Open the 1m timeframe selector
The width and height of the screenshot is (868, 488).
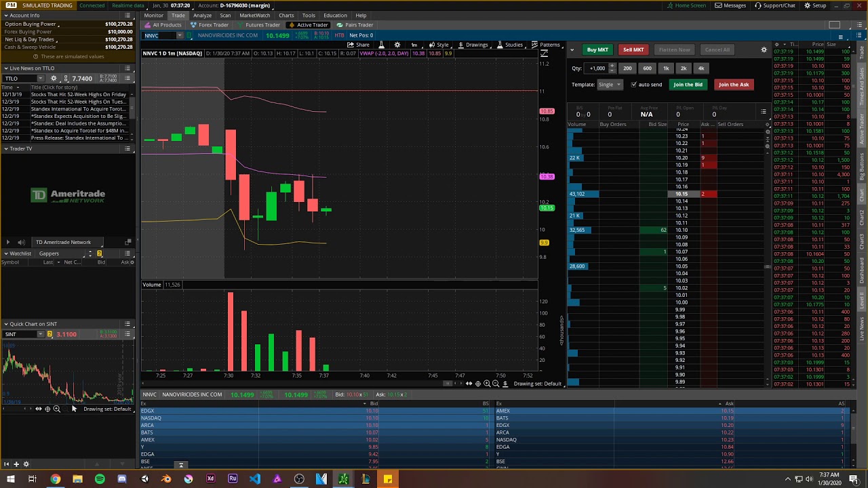click(x=414, y=45)
